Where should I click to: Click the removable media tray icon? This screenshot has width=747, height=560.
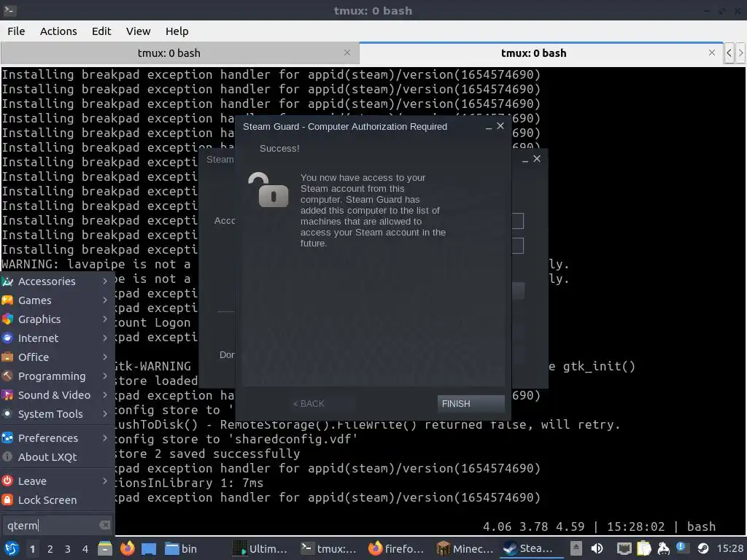pyautogui.click(x=576, y=548)
